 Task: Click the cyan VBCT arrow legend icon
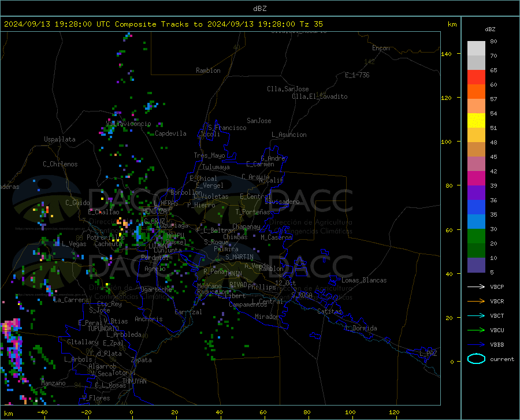coord(476,315)
